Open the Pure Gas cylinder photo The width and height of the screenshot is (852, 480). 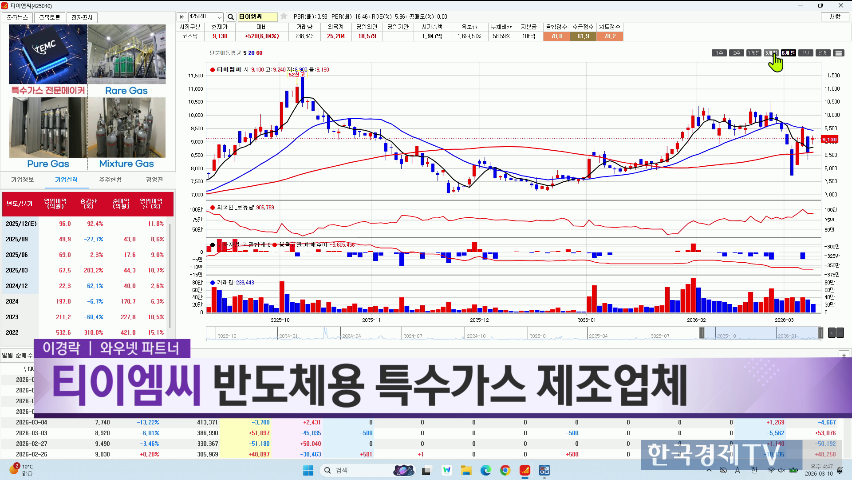tap(45, 127)
